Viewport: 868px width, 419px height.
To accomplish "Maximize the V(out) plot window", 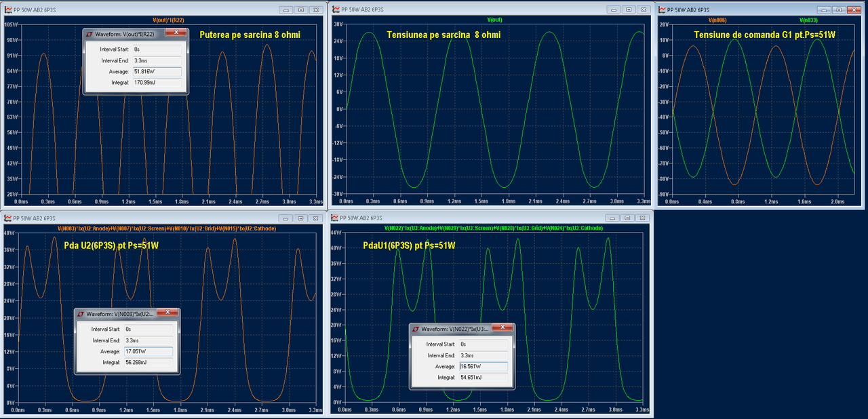I will click(628, 9).
